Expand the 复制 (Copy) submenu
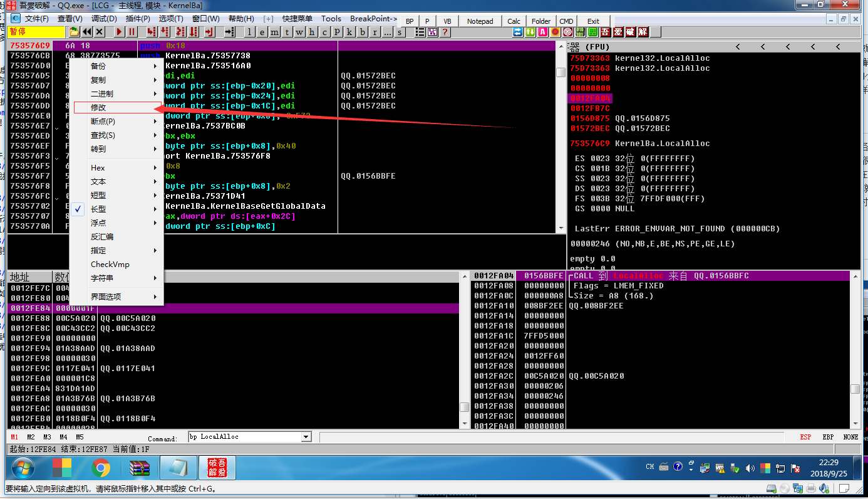The height and width of the screenshot is (499, 868). pyautogui.click(x=116, y=80)
